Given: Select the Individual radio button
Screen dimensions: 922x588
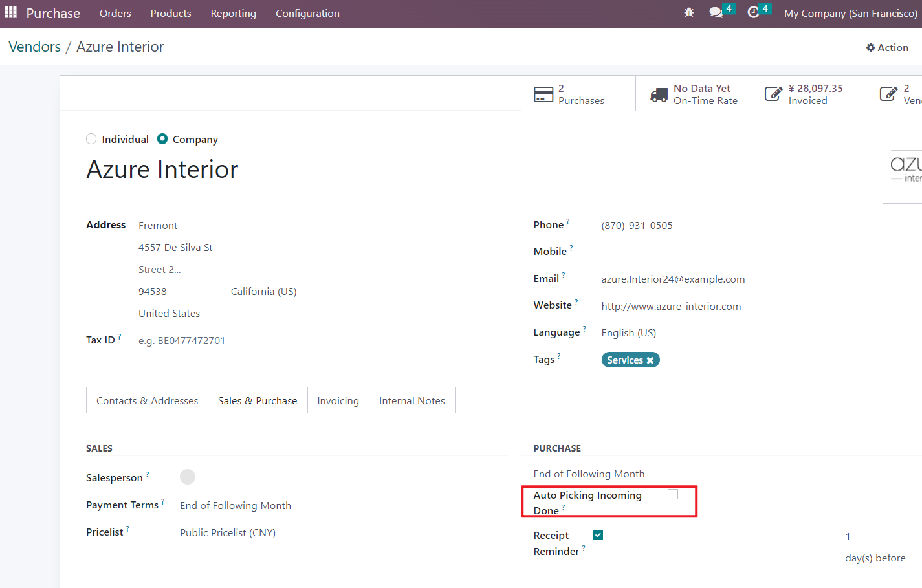Looking at the screenshot, I should pyautogui.click(x=91, y=139).
